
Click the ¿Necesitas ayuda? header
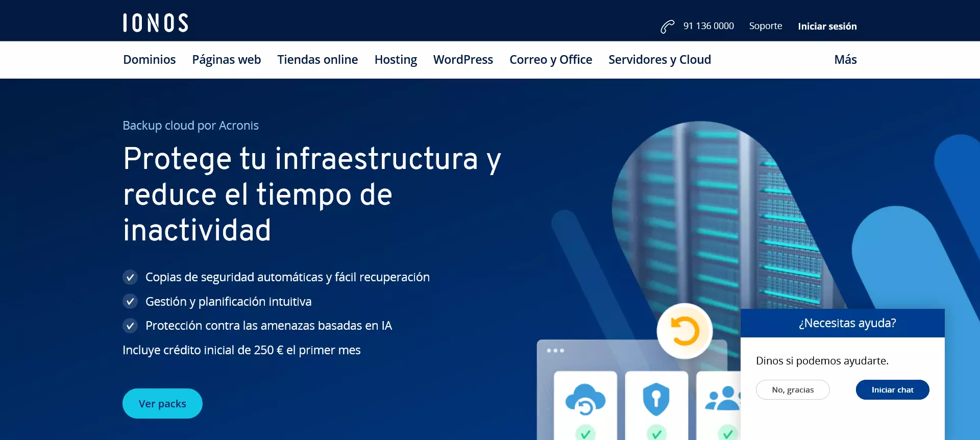click(847, 323)
